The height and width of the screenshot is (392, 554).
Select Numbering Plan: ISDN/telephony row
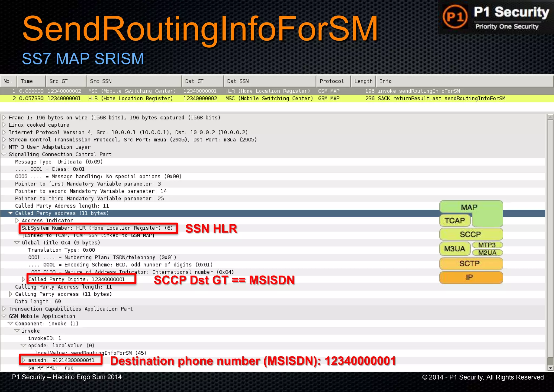(x=273, y=257)
